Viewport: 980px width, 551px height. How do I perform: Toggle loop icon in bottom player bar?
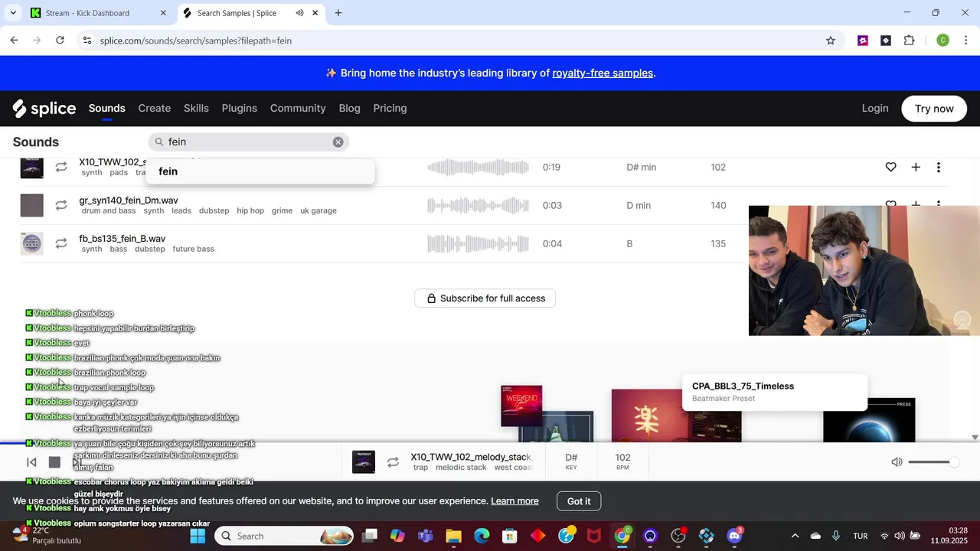[x=393, y=462]
